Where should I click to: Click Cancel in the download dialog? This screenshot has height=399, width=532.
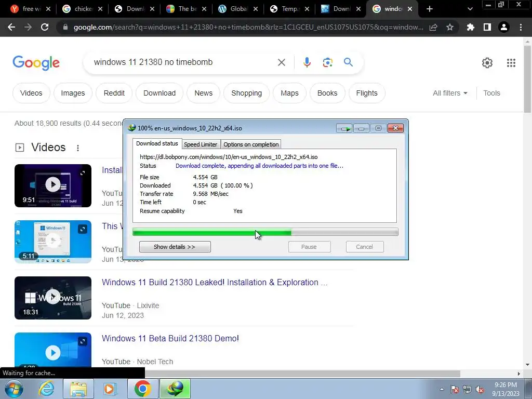pos(364,247)
